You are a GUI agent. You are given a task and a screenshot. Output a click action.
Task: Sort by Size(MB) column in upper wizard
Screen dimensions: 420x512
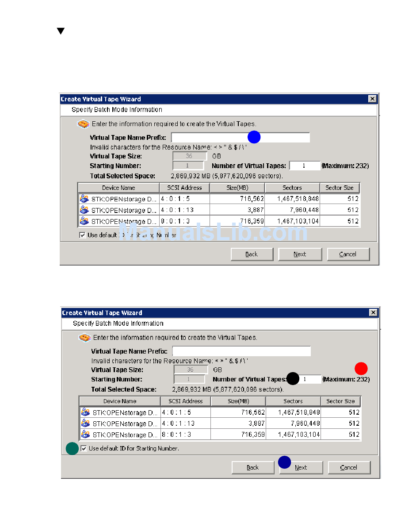237,188
